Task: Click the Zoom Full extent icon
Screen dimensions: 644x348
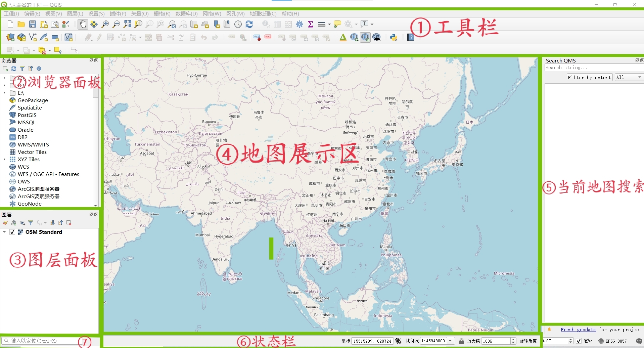Action: 127,24
